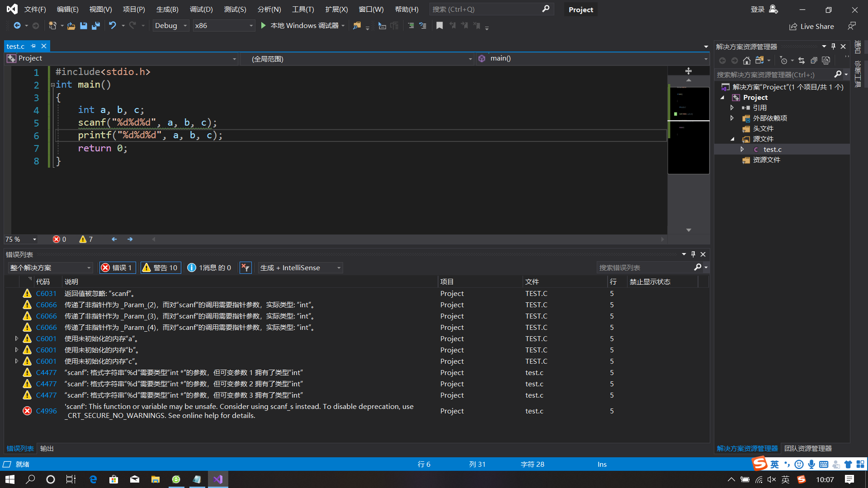Click the code minimap overview
Viewport: 868px width, 488px height.
click(689, 130)
